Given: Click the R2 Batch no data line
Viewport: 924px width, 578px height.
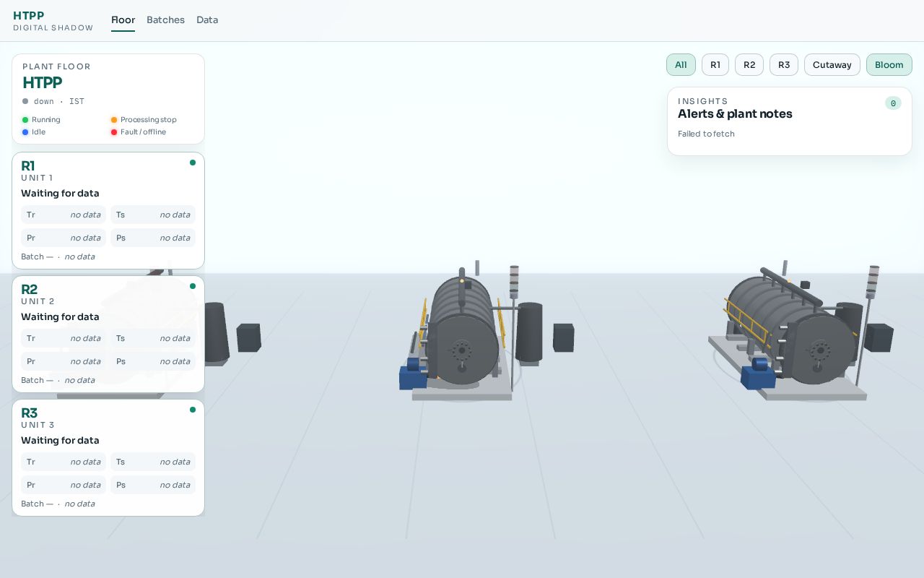Looking at the screenshot, I should pos(58,380).
